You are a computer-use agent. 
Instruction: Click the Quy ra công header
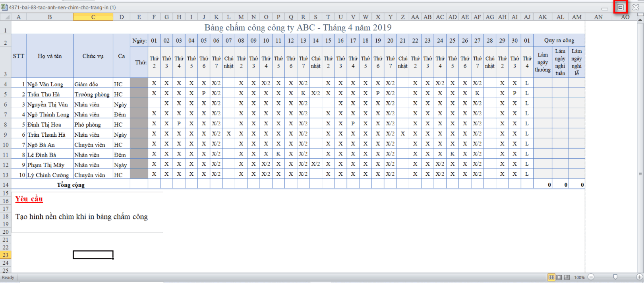tap(559, 40)
